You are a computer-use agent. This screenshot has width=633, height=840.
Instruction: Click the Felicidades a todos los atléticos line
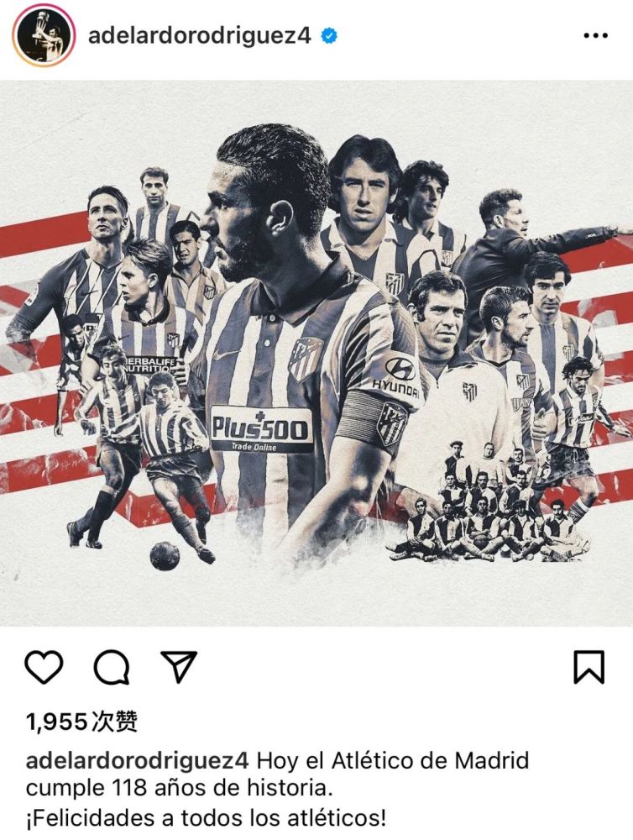point(206,818)
